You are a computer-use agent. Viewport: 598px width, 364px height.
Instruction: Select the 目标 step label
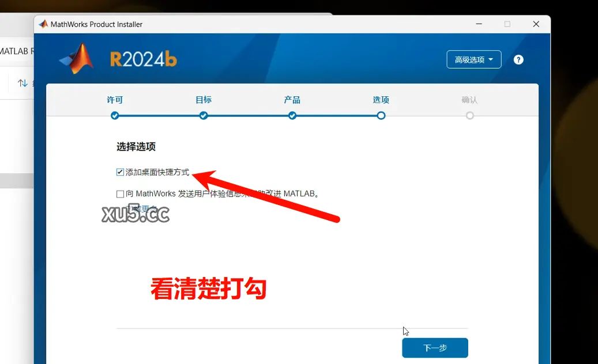coord(203,99)
